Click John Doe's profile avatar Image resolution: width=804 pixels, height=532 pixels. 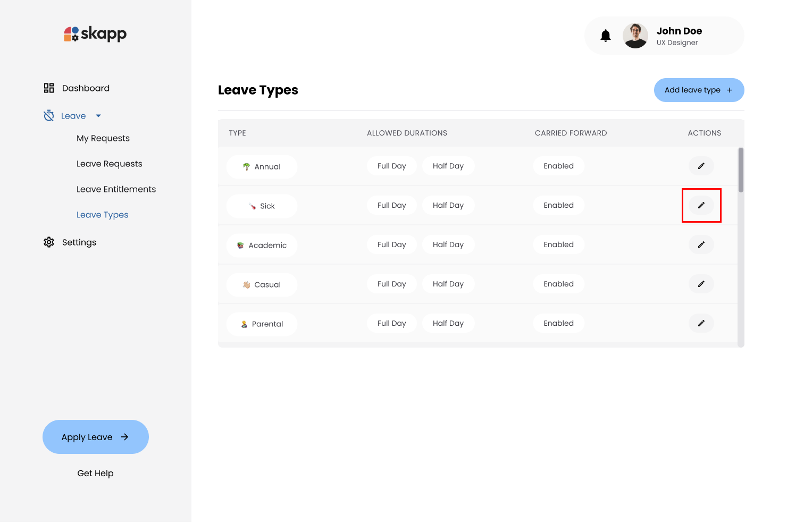tap(635, 36)
